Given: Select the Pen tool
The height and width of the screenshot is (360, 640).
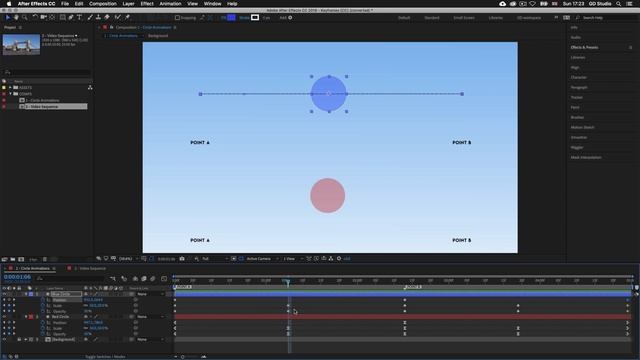Looking at the screenshot, I should pos(71,18).
